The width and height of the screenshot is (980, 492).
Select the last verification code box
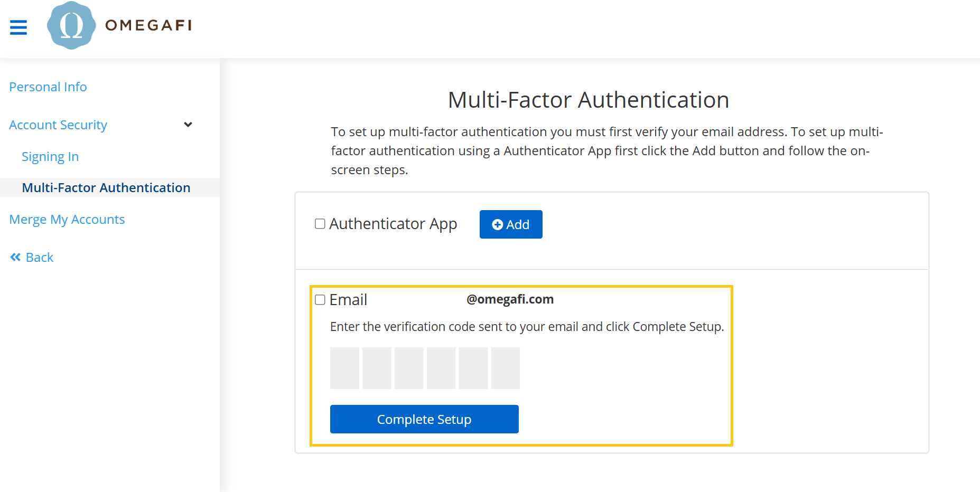[x=506, y=368]
